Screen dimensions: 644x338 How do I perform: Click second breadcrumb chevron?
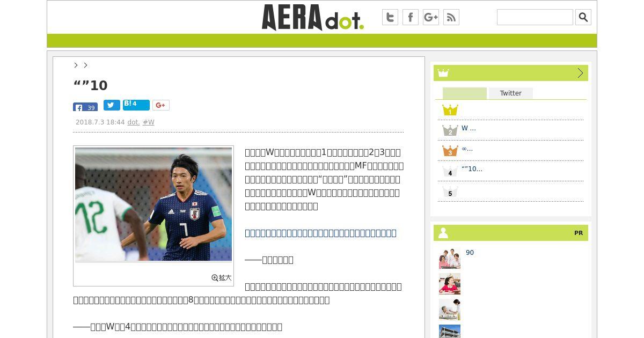coord(85,65)
